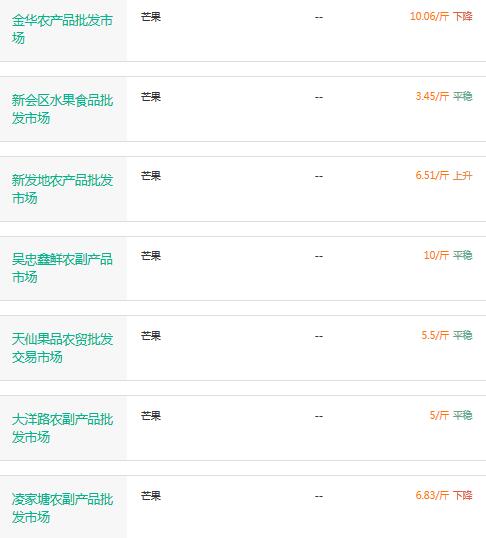Screen dimensions: 486x538
Task: Open 金华农产品批发市场 market link
Action: point(62,29)
